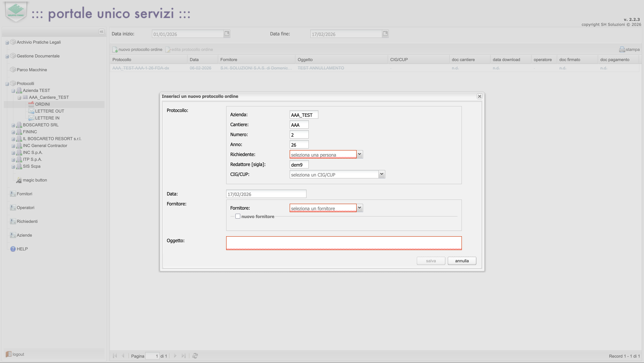Collapse the Protocolli tree node
Viewport: 644px width, 363px height.
(7, 84)
